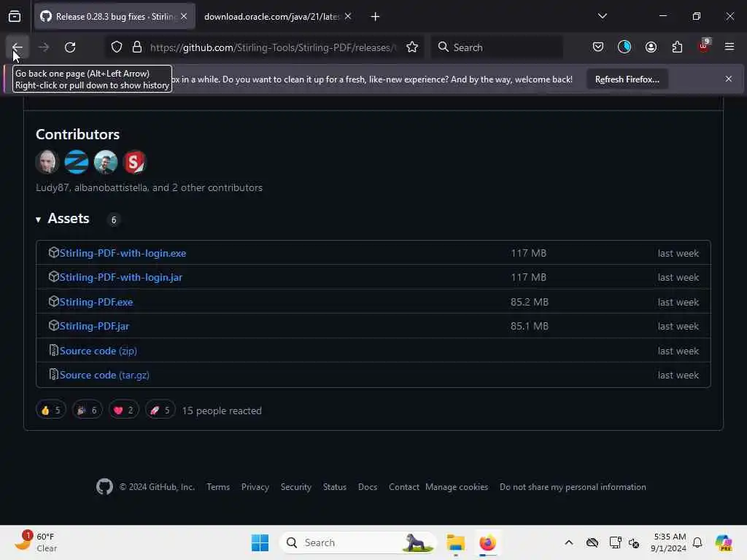Open the Firefox application menu
The image size is (747, 560).
tap(729, 47)
